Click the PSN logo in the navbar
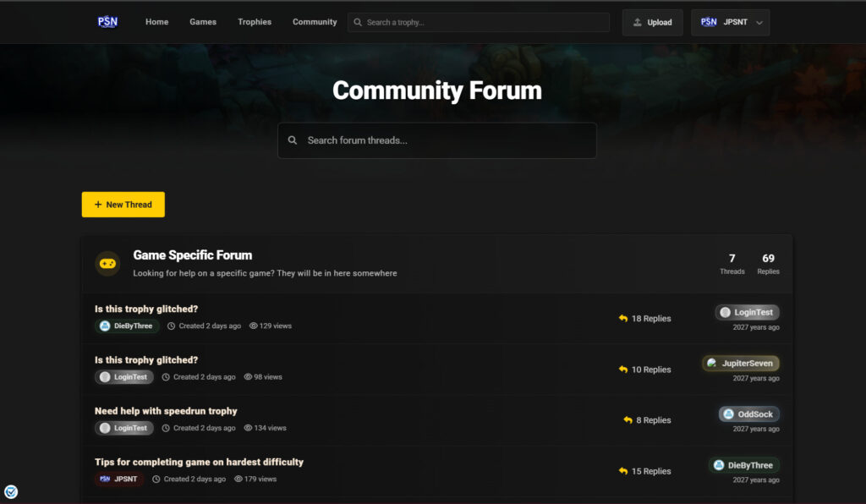866x504 pixels. point(107,22)
